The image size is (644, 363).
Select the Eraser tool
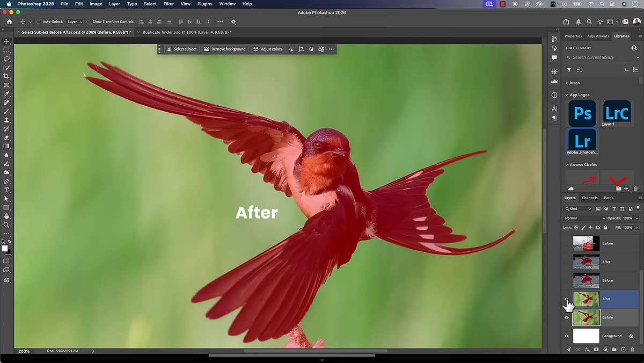(6, 137)
